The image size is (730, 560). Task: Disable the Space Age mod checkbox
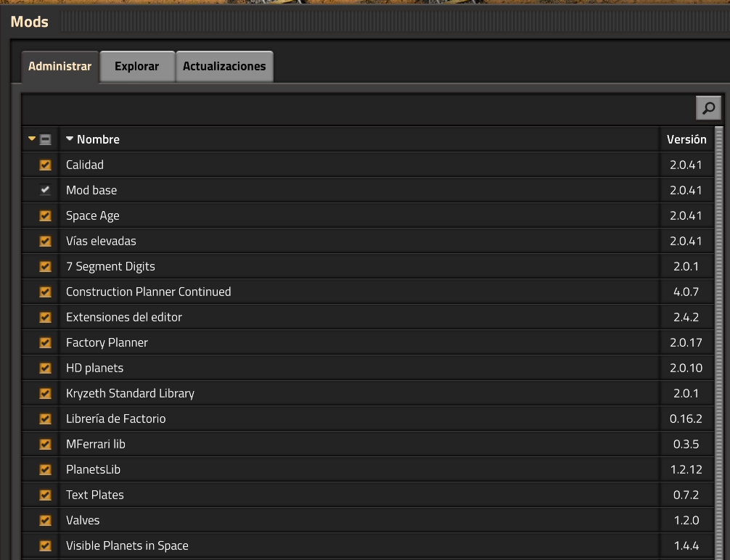point(45,215)
